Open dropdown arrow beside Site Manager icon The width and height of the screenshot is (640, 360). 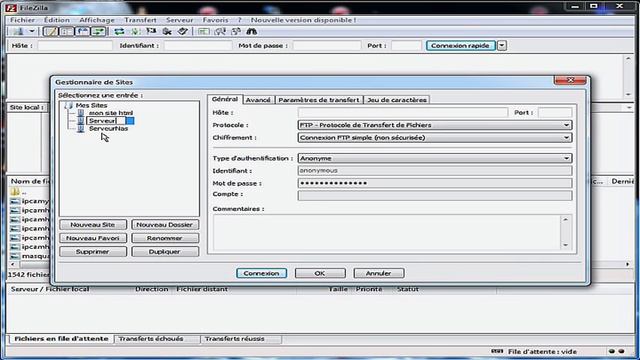tap(32, 31)
